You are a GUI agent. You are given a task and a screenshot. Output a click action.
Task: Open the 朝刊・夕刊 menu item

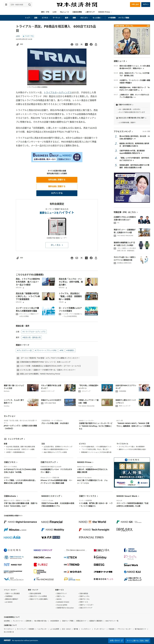45,12
